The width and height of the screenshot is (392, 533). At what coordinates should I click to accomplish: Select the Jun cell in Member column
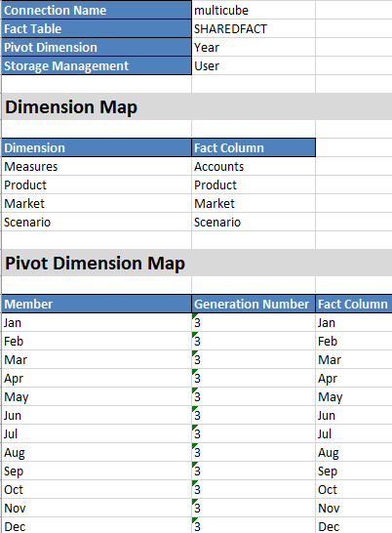[97, 415]
